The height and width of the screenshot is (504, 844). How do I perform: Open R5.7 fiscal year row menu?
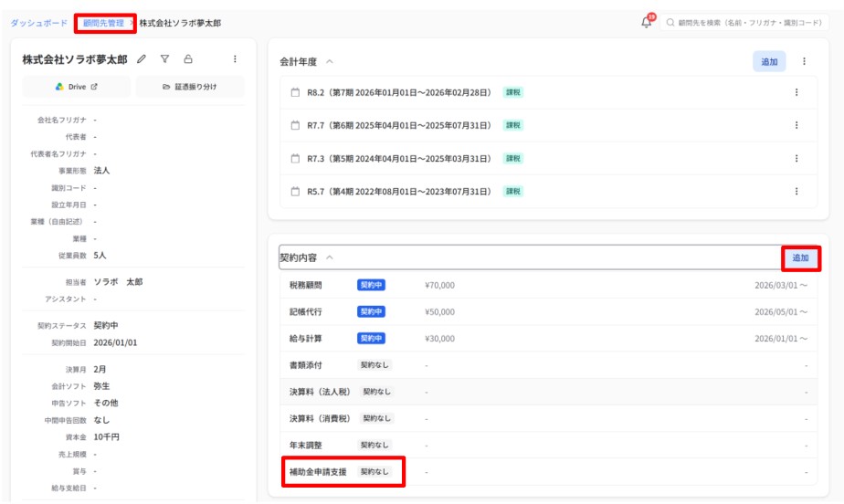point(797,192)
